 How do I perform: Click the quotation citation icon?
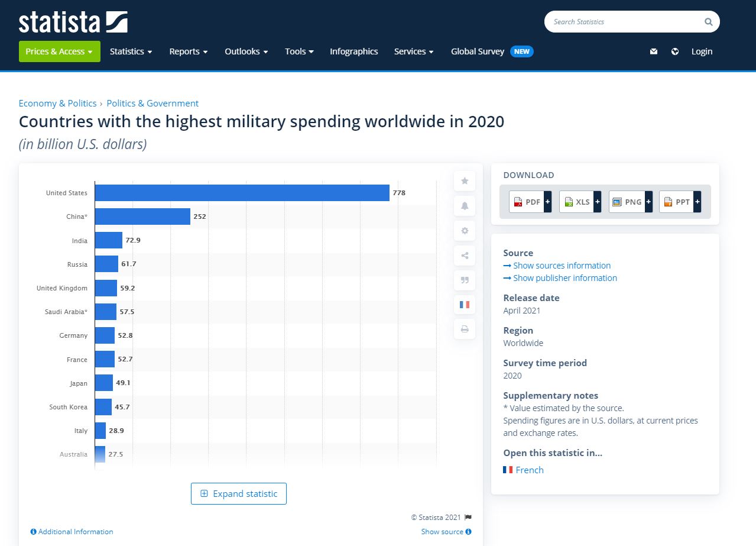click(465, 280)
